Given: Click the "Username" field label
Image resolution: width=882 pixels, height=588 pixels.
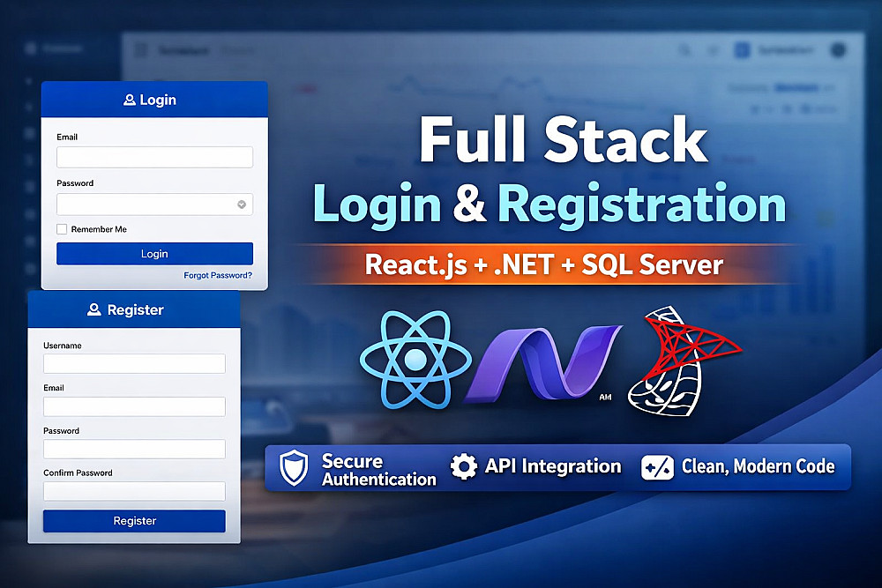Looking at the screenshot, I should pos(63,346).
